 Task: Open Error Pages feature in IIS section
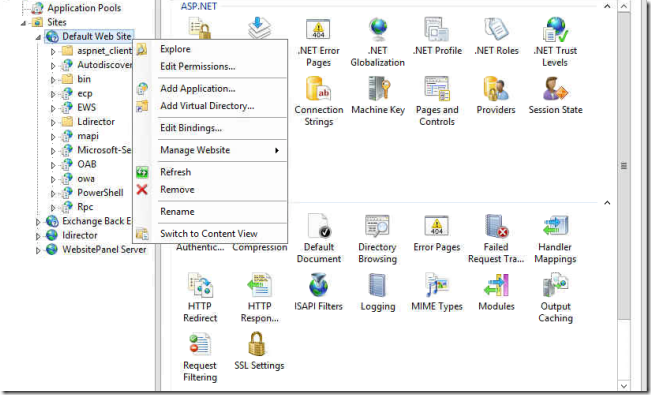[x=437, y=234]
